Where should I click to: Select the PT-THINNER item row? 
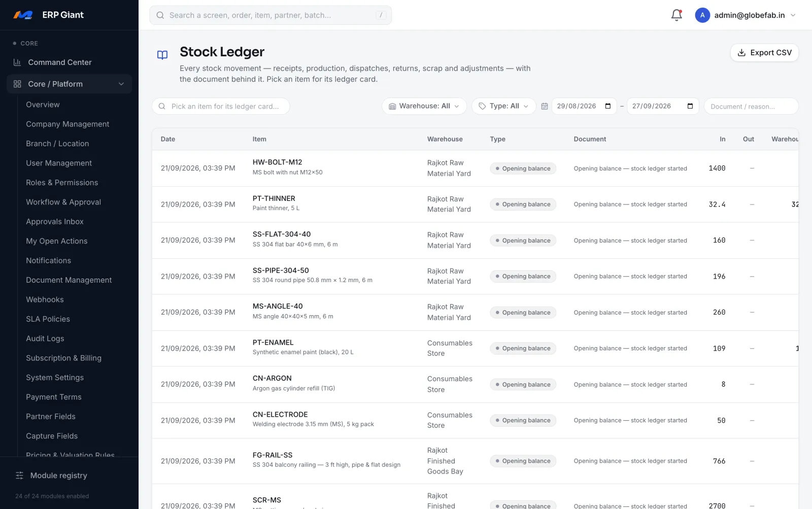[x=475, y=205]
